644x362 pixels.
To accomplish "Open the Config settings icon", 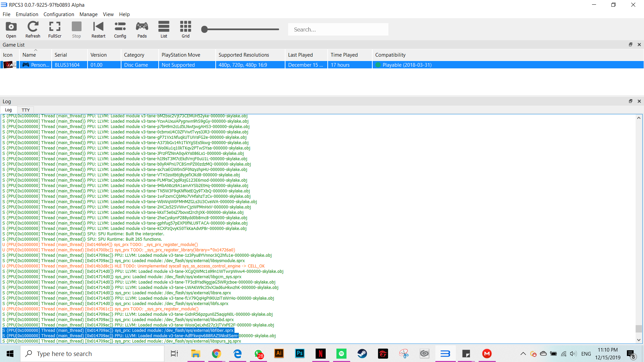I will coord(120,29).
